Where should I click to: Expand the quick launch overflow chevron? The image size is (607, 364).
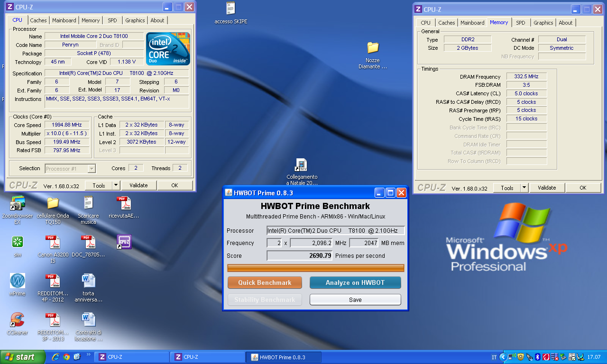coord(88,355)
